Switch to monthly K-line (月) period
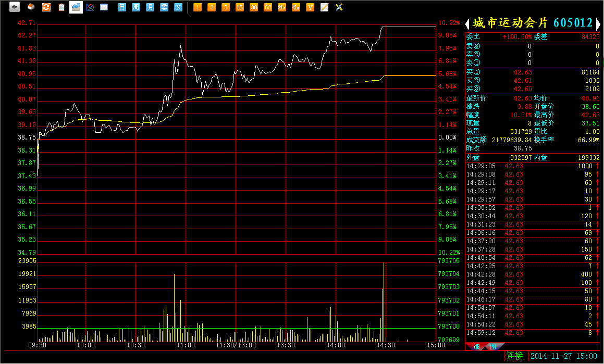The height and width of the screenshot is (364, 604). pos(150,7)
